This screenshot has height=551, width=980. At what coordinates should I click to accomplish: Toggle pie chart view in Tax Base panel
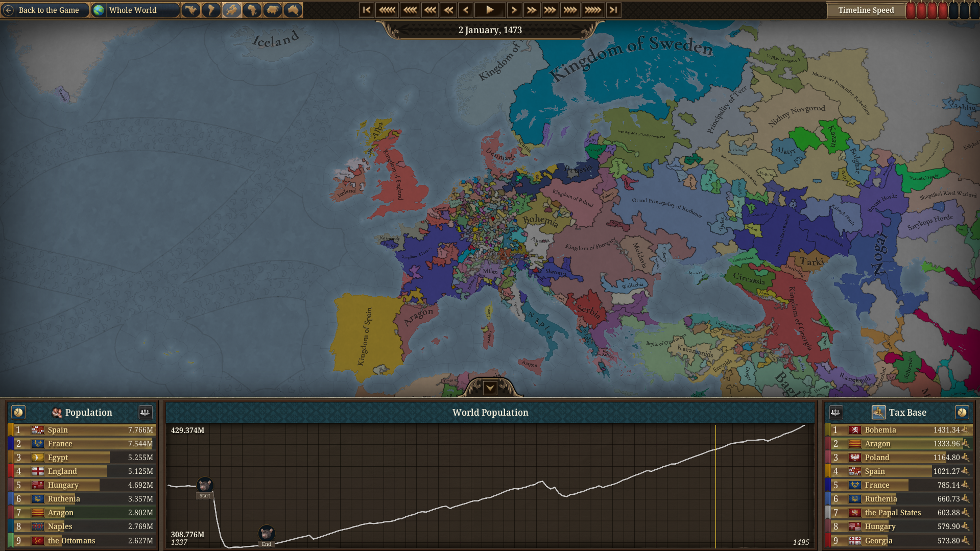coord(962,412)
